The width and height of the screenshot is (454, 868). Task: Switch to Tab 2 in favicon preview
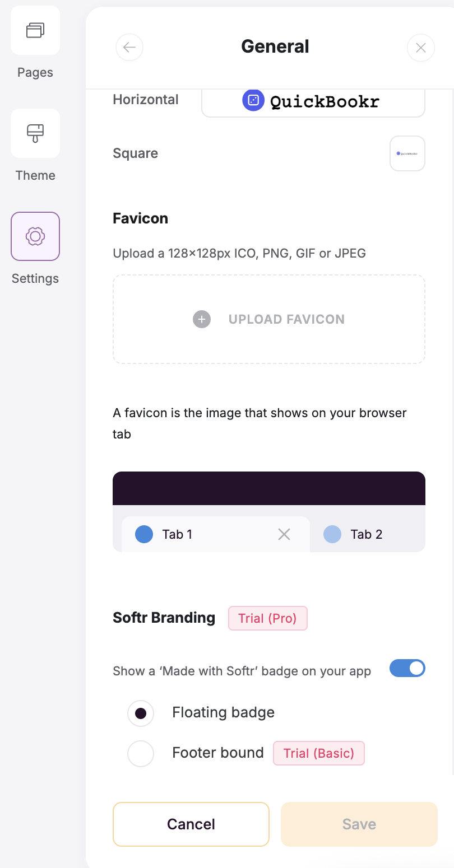coord(367,534)
